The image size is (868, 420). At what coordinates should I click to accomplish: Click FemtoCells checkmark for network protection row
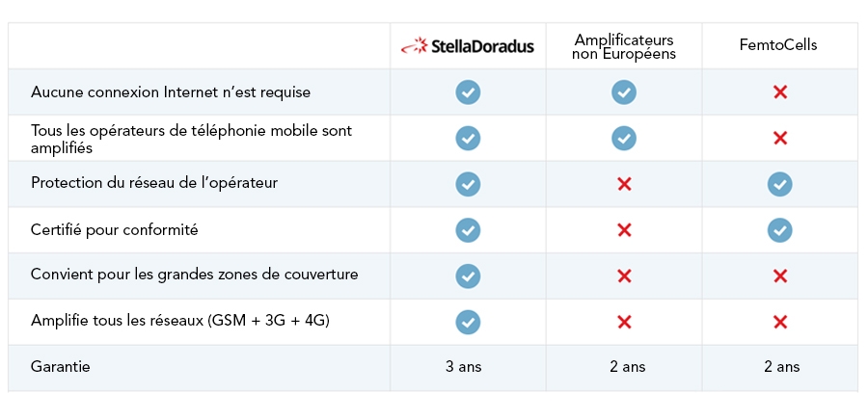pyautogui.click(x=780, y=183)
